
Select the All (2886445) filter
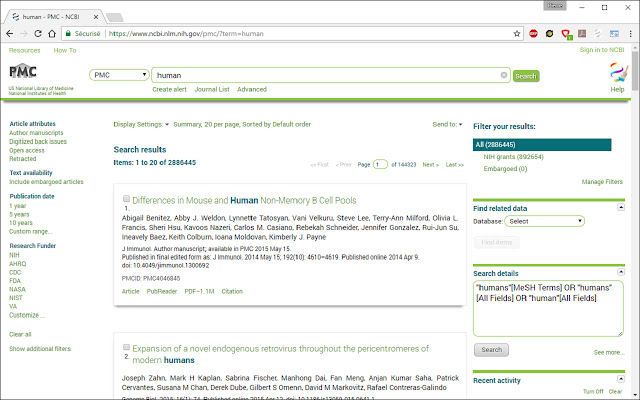(x=542, y=144)
